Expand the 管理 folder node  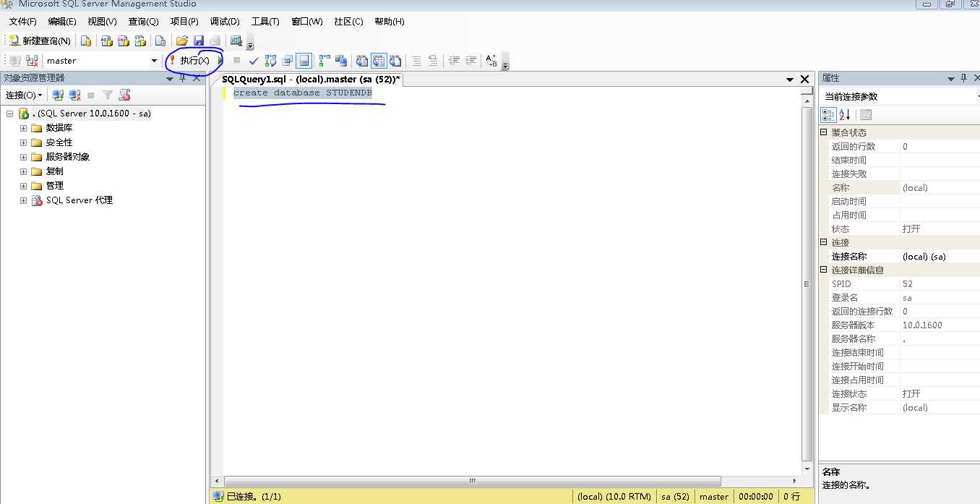click(x=23, y=186)
